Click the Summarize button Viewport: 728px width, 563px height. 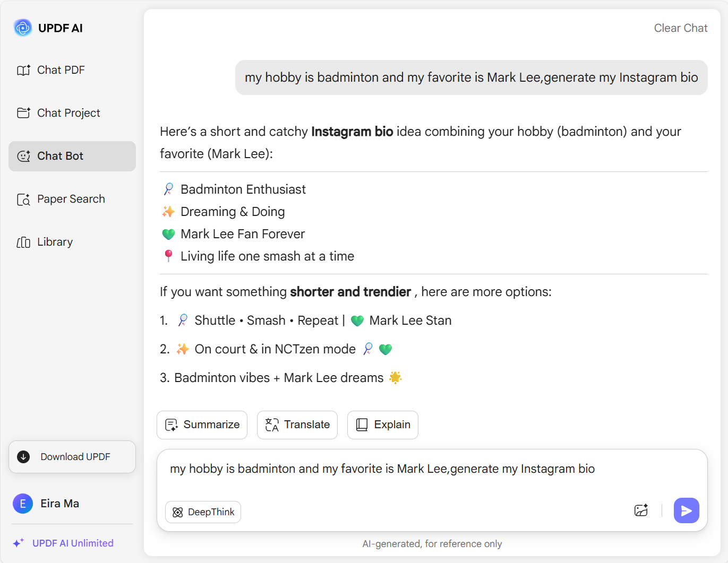[202, 425]
